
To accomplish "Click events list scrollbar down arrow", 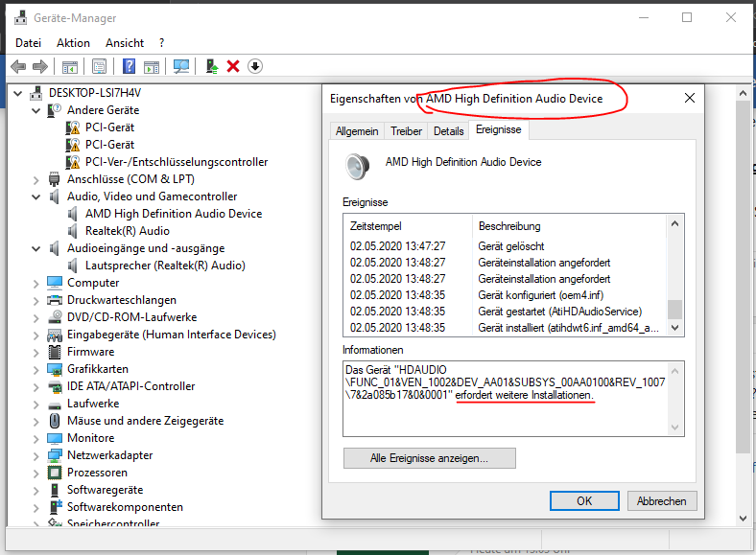I will 675,328.
